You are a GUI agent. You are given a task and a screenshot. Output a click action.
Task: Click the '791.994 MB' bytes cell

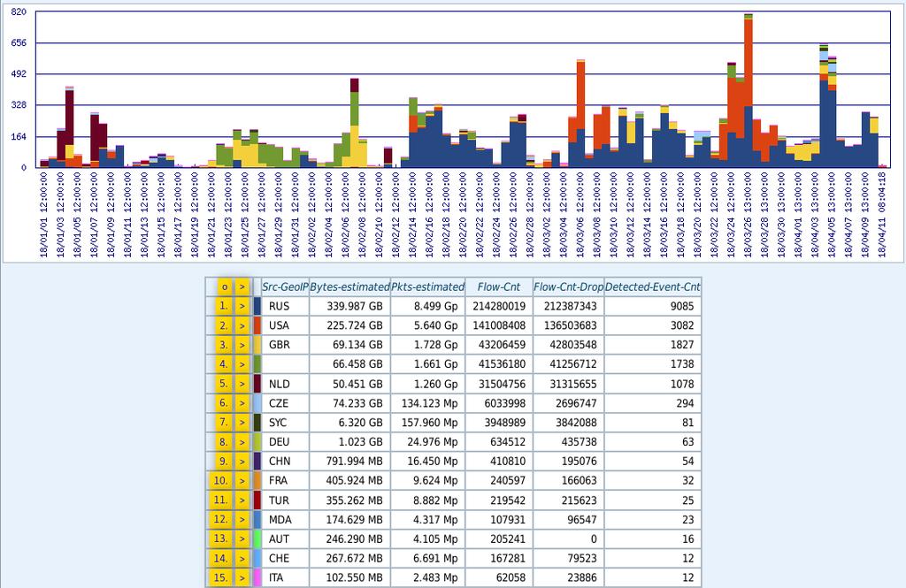(350, 462)
